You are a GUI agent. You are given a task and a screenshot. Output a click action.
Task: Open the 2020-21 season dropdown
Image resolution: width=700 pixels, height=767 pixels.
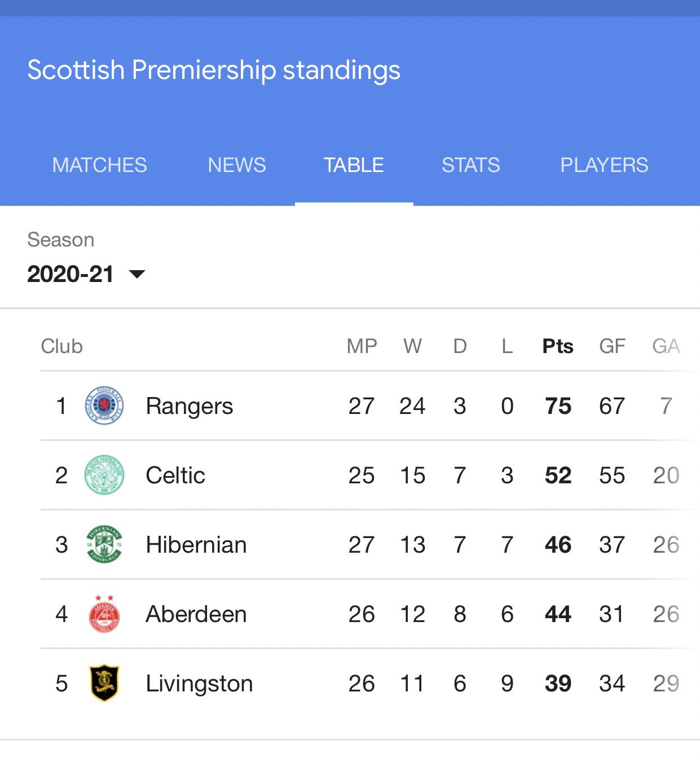click(x=86, y=274)
